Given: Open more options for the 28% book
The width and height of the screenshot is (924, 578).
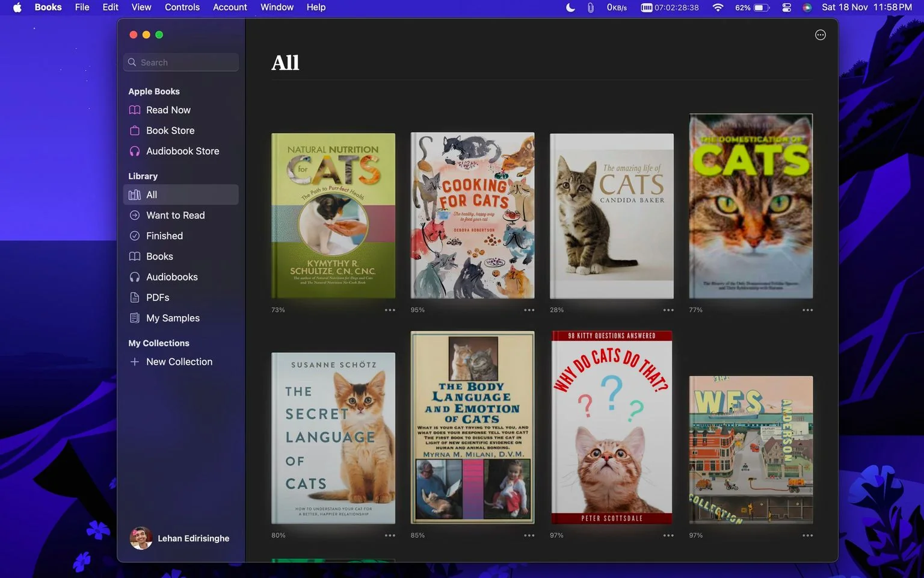Looking at the screenshot, I should 668,310.
